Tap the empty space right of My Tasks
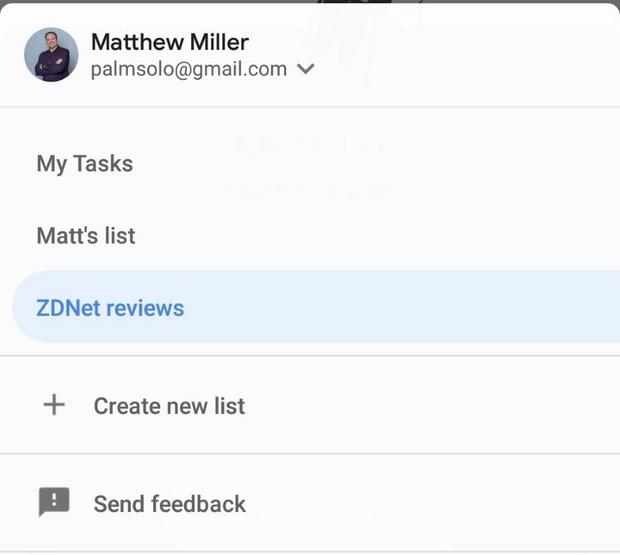The height and width of the screenshot is (555, 620). coord(400,164)
